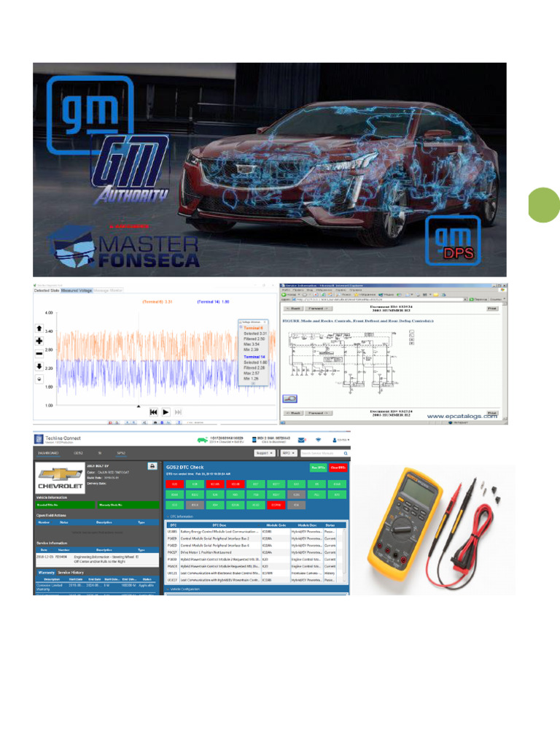Click the green car vehicle icon
560x747 pixels.
203,440
